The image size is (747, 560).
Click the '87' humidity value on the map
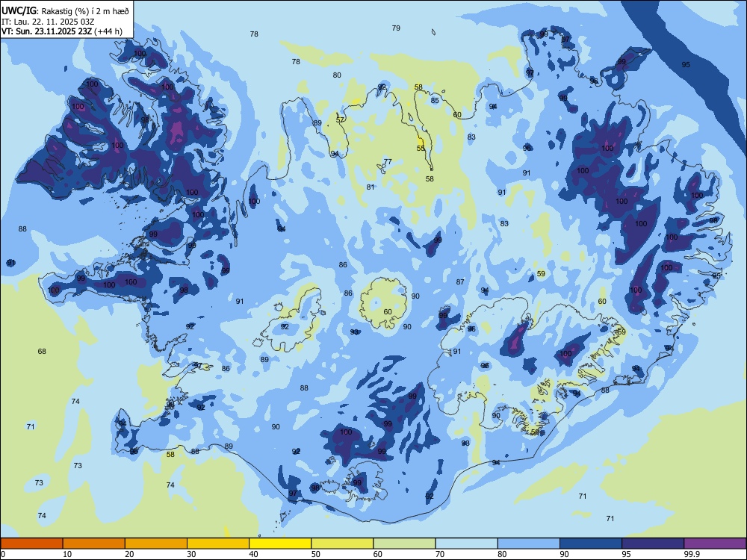[460, 282]
